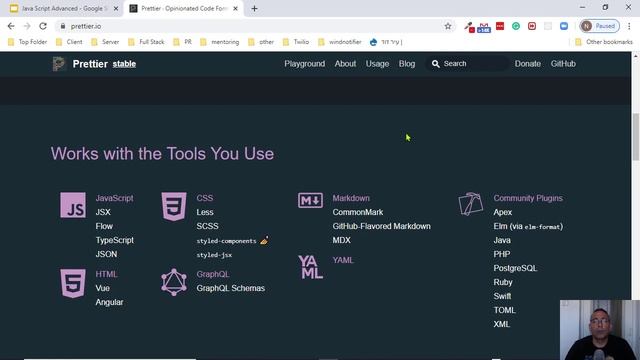Click the Ruby plugin entry
The image size is (640, 360).
coord(503,282)
